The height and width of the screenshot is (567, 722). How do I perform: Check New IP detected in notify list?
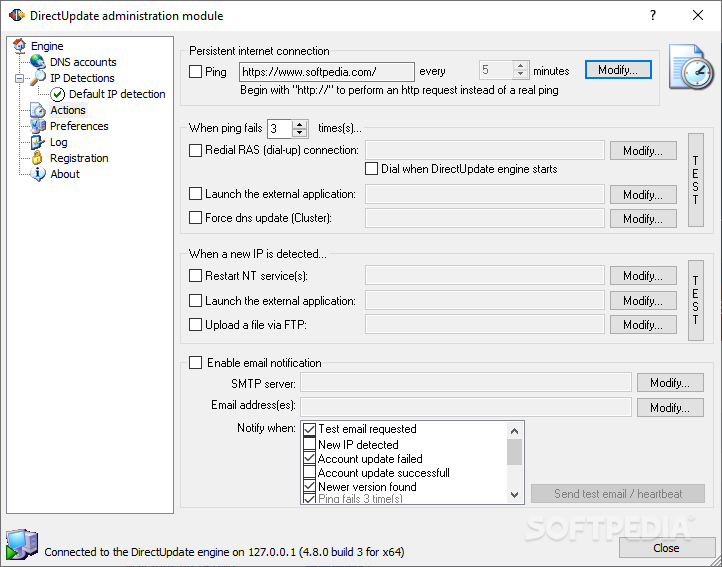[309, 444]
